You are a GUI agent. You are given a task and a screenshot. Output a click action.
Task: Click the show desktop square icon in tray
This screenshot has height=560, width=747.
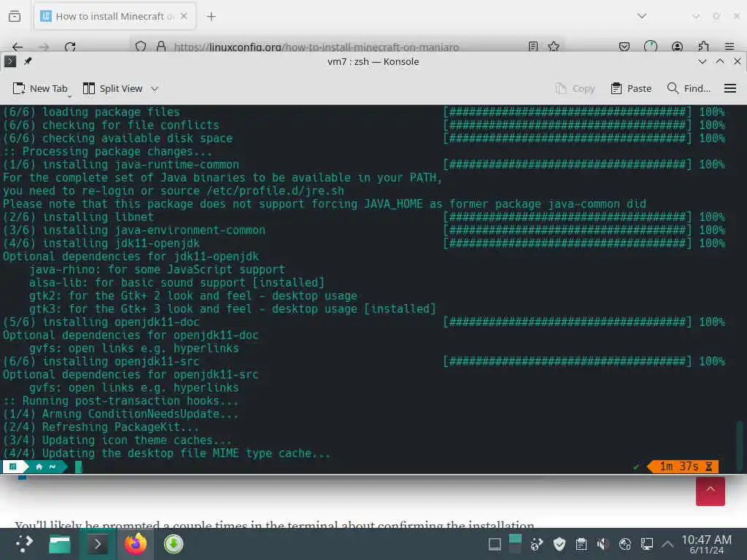[495, 544]
